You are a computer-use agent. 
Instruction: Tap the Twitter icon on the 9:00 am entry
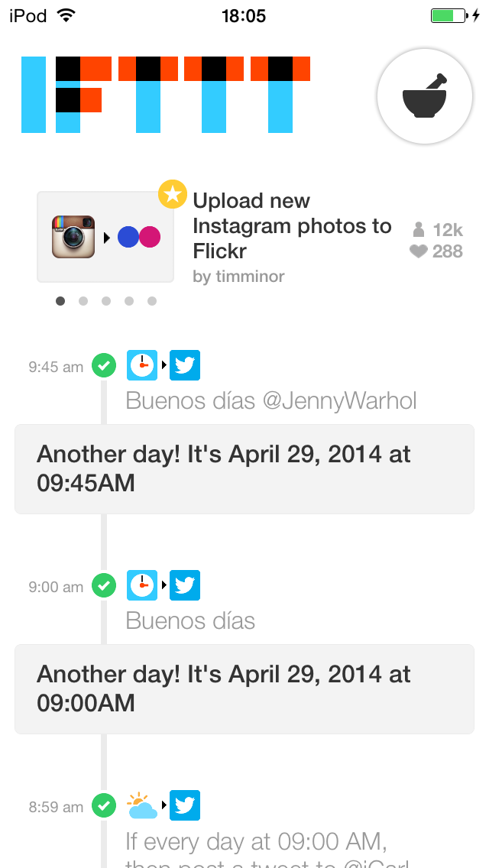click(x=185, y=585)
